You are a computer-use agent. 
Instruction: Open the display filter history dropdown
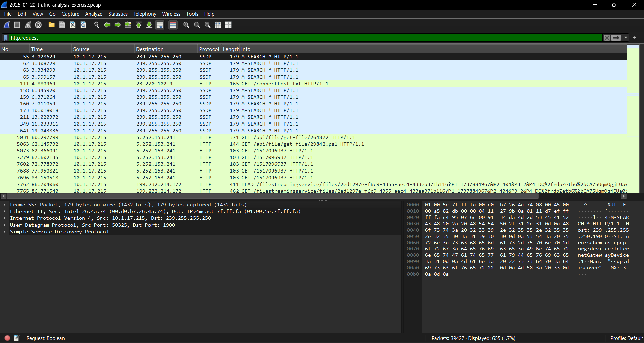point(626,38)
